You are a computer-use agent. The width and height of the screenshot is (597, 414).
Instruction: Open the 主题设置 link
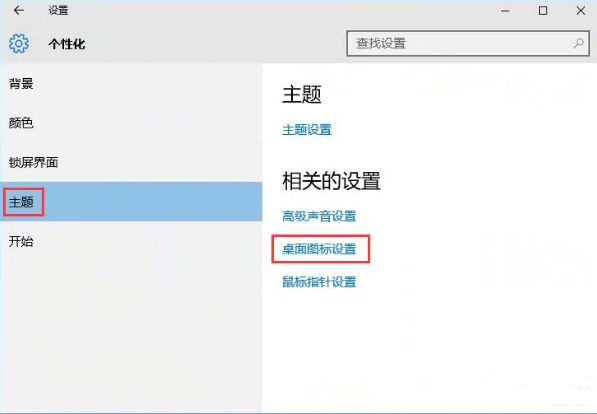point(307,130)
